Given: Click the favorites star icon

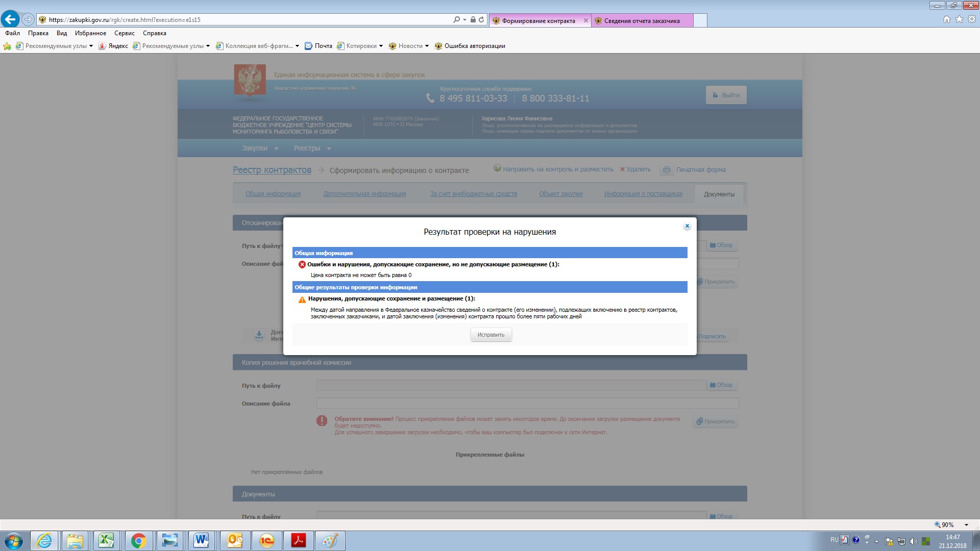Looking at the screenshot, I should pyautogui.click(x=959, y=19).
